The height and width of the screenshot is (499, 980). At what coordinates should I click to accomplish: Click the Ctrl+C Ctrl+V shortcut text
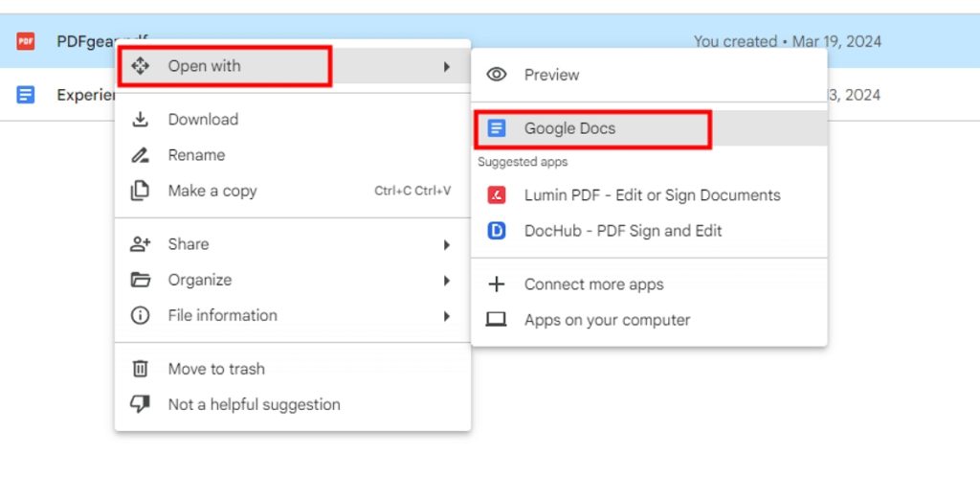(x=412, y=191)
